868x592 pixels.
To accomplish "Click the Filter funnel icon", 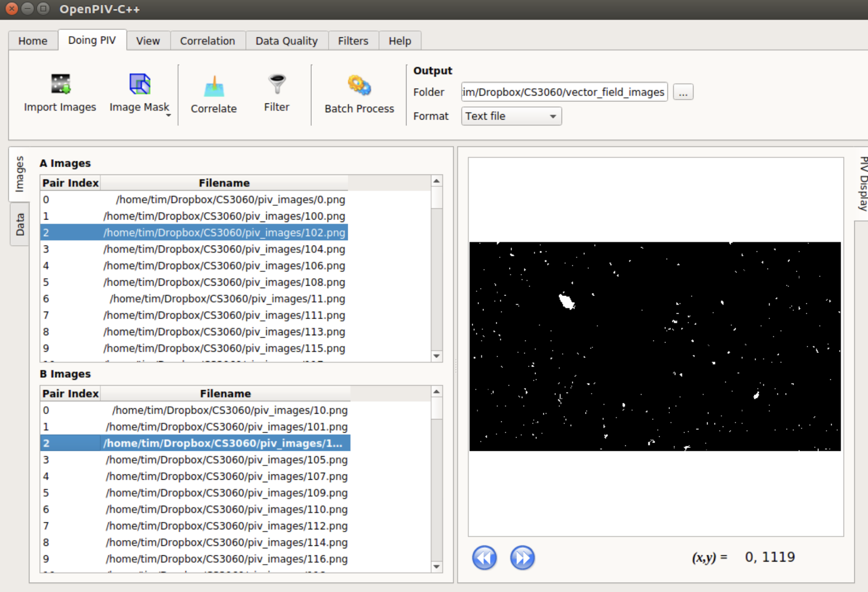I will click(277, 84).
